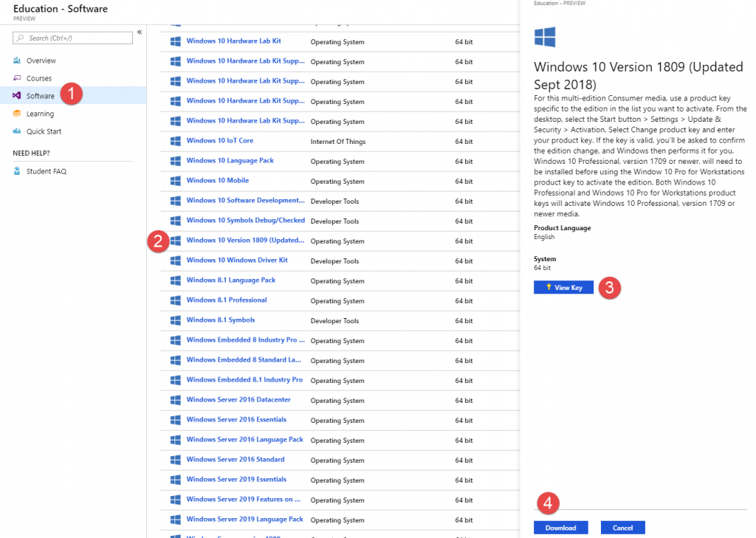The width and height of the screenshot is (756, 538).
Task: Collapse the sidebar with the double chevron
Action: coord(140,32)
